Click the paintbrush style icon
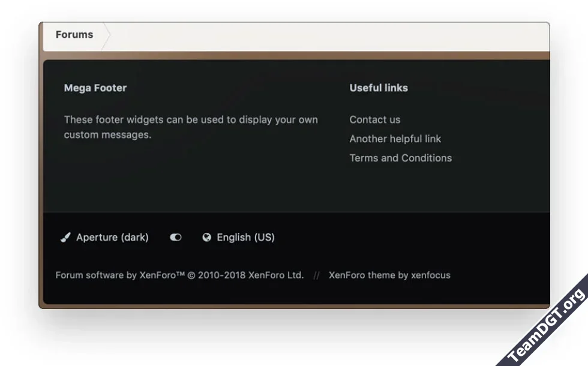 [x=65, y=238]
